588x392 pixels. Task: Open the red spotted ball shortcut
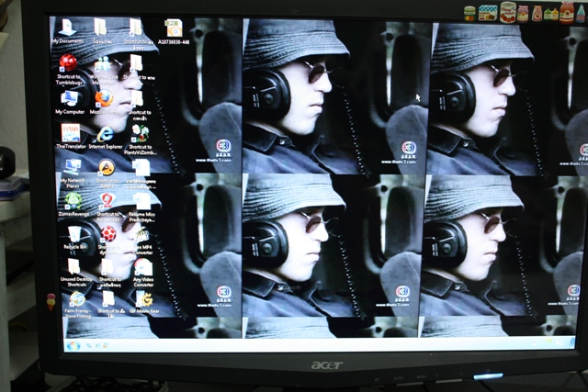[x=108, y=240]
